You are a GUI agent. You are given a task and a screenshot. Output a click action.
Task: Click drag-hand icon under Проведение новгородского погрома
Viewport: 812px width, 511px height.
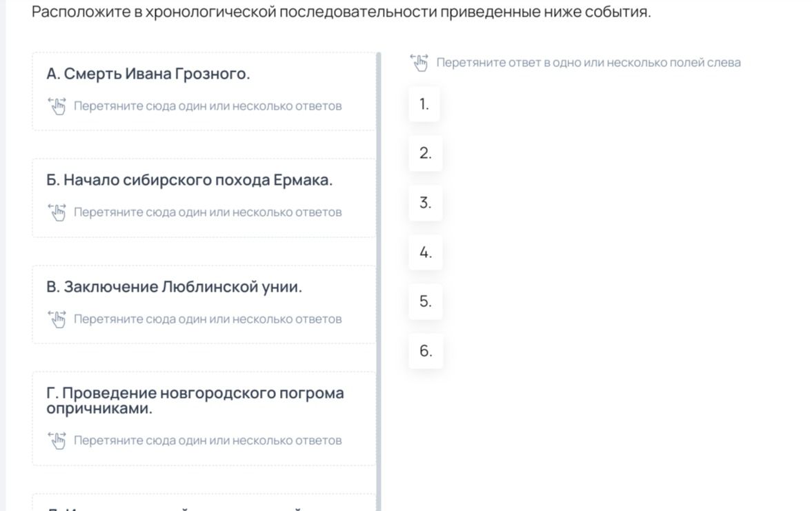pyautogui.click(x=57, y=440)
